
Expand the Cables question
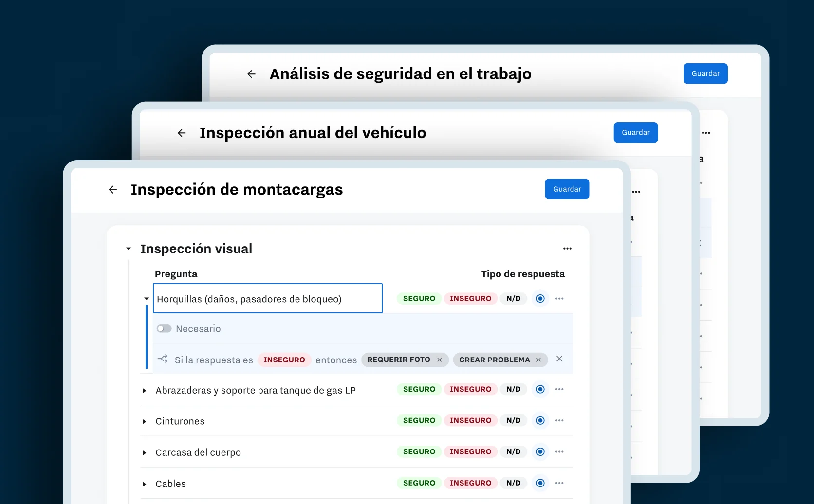click(145, 484)
